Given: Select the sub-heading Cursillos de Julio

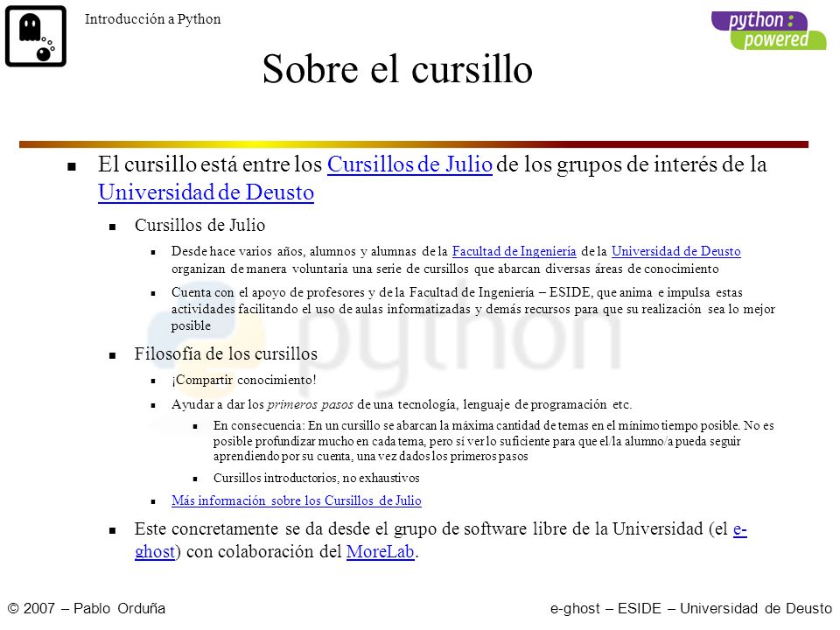Looking at the screenshot, I should (x=199, y=225).
